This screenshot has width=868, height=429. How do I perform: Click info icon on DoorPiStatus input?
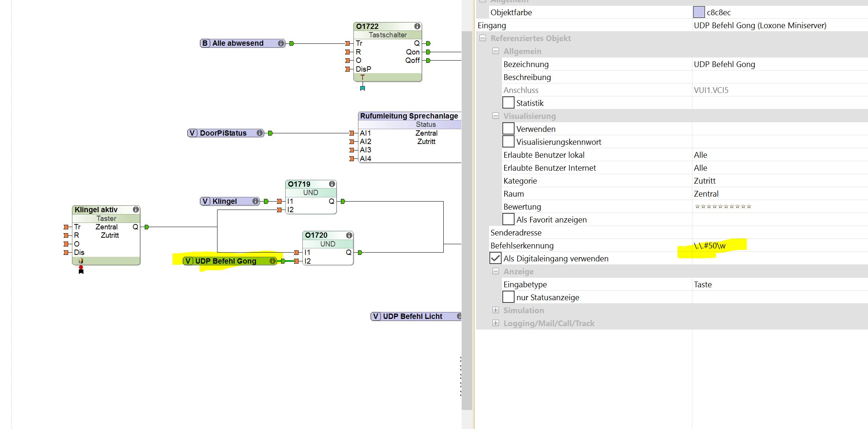click(x=259, y=133)
